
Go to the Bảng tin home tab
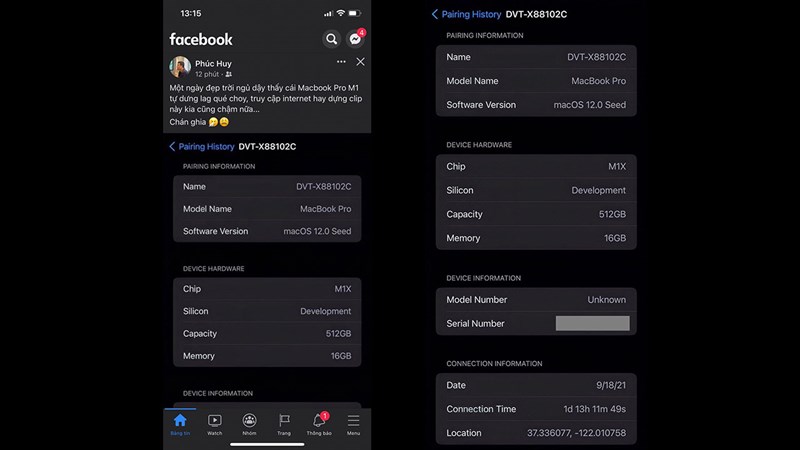point(180,424)
